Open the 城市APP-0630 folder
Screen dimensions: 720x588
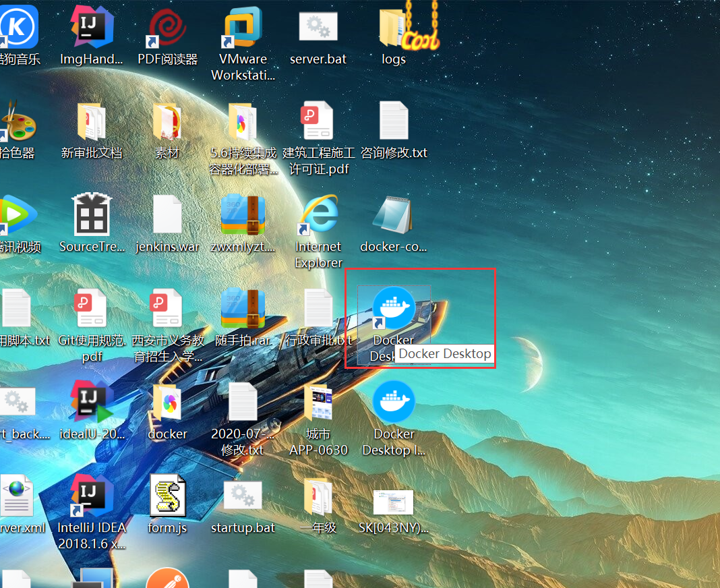(318, 403)
